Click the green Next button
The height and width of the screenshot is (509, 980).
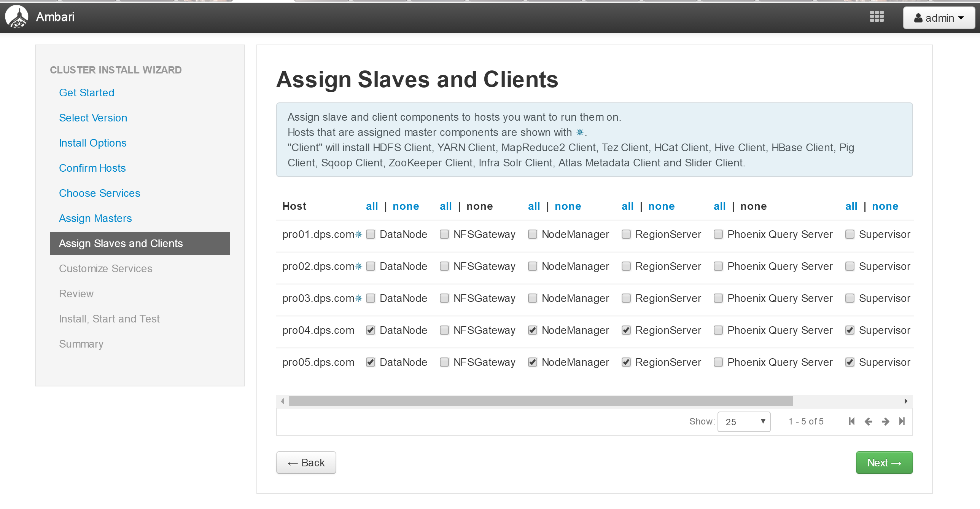click(x=884, y=463)
